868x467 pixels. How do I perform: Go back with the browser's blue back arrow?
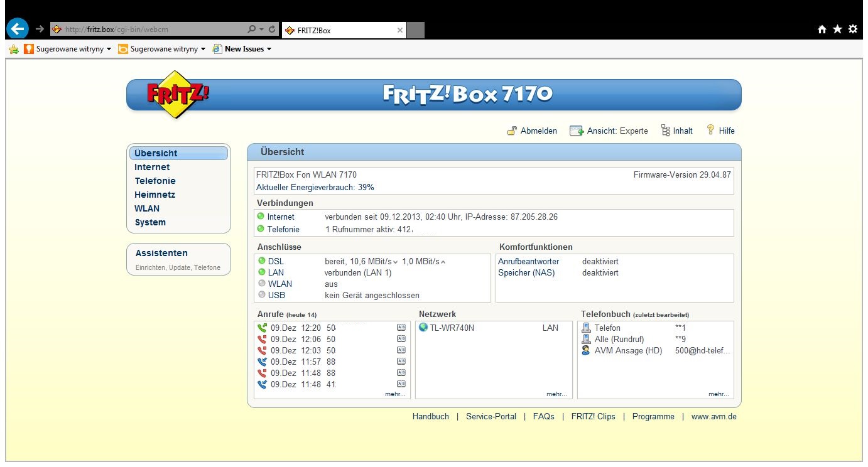pyautogui.click(x=17, y=28)
